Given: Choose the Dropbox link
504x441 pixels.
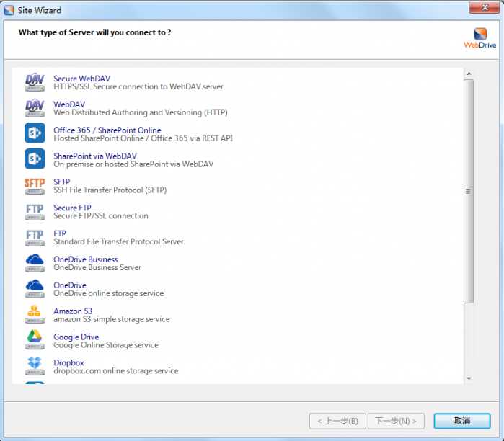Looking at the screenshot, I should click(68, 362).
